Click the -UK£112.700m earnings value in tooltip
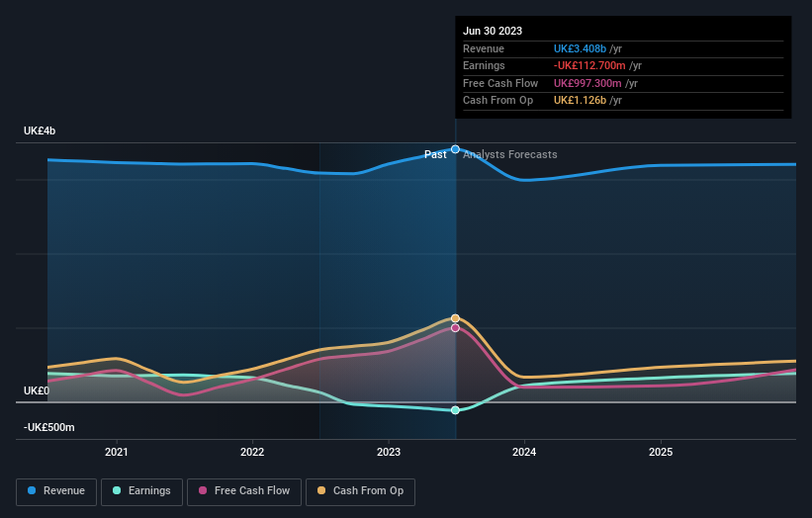Viewport: 812px width, 518px height. coord(589,65)
